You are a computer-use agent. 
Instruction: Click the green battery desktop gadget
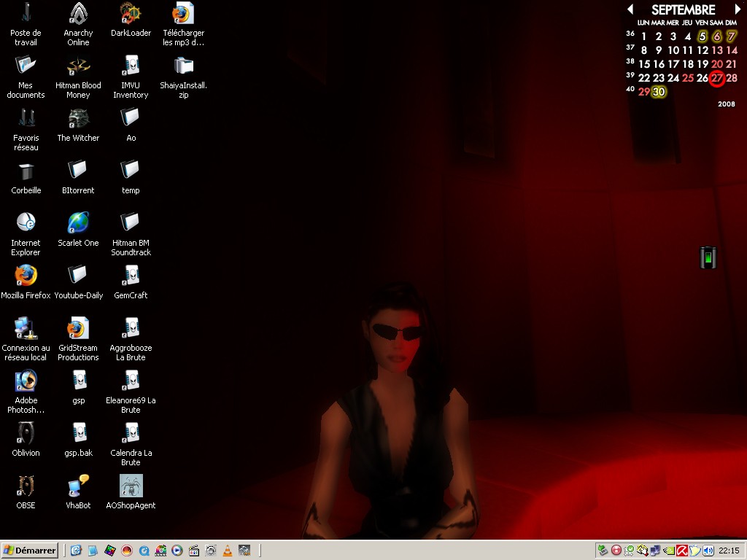[708, 257]
